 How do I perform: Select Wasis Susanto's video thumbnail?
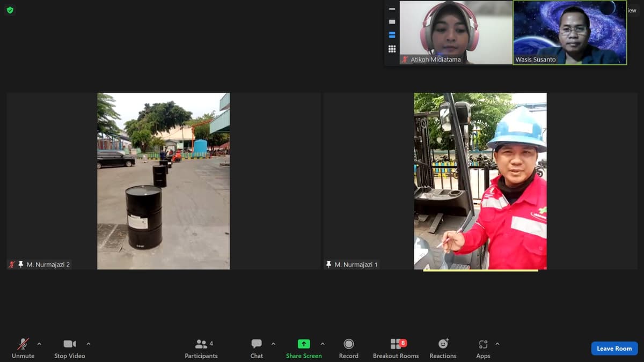pos(570,33)
